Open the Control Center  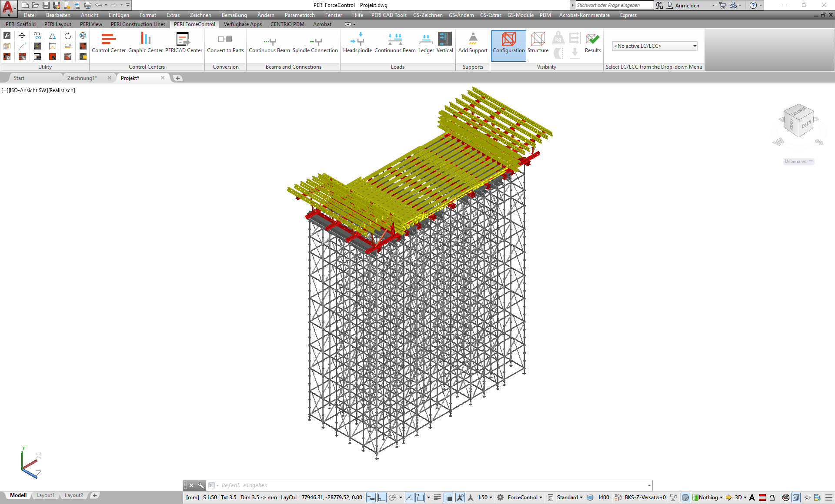[x=108, y=43]
